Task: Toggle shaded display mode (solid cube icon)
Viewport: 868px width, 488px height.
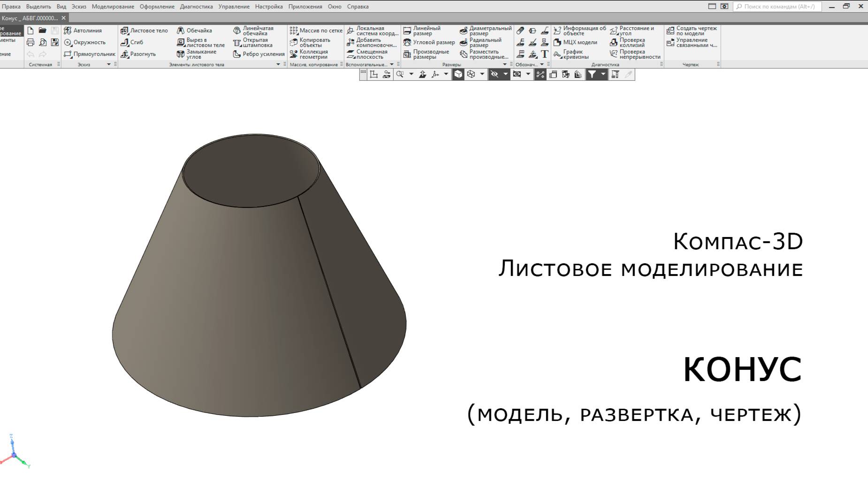Action: (x=458, y=74)
